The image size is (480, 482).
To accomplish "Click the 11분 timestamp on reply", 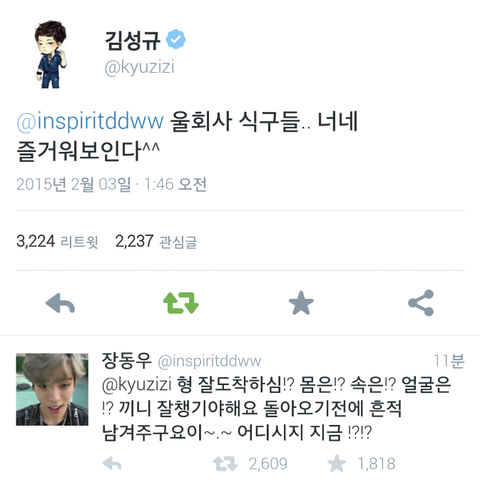I will point(449,361).
